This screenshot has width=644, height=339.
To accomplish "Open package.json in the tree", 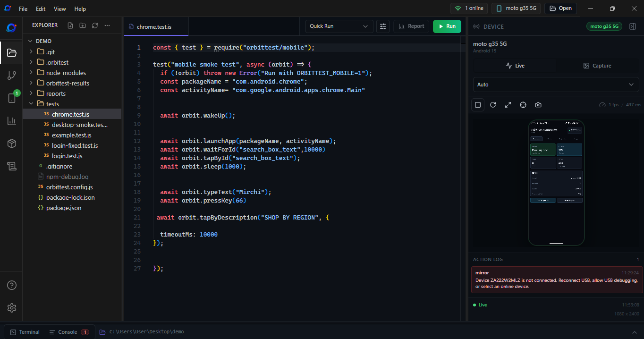I will 72,208.
